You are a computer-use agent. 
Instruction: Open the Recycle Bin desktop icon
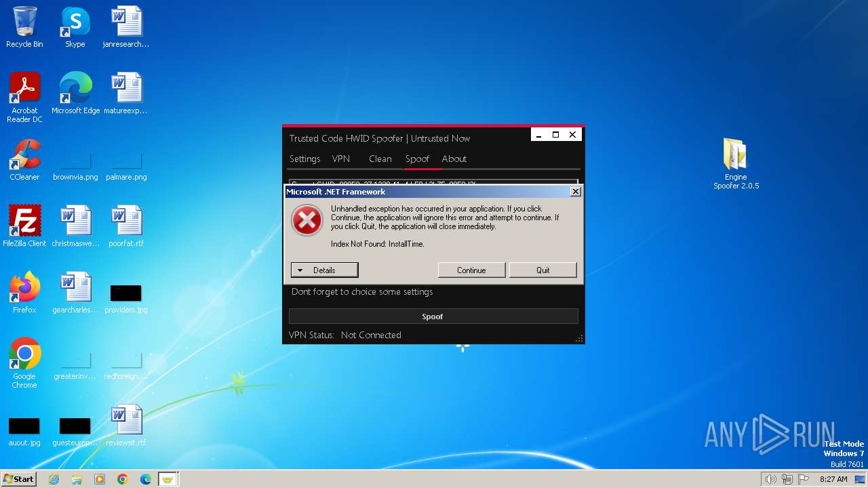[24, 27]
